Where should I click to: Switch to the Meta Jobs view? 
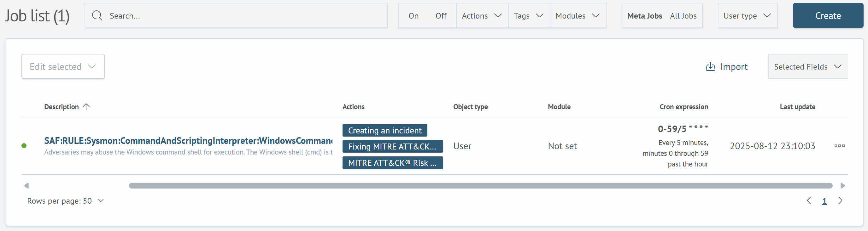644,16
